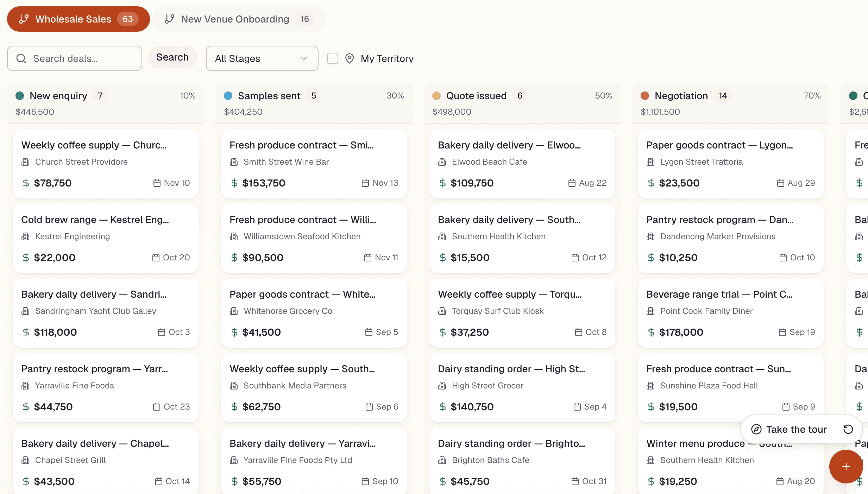Open Dairy standing order — Brighton deal
This screenshot has height=494, width=868.
522,461
